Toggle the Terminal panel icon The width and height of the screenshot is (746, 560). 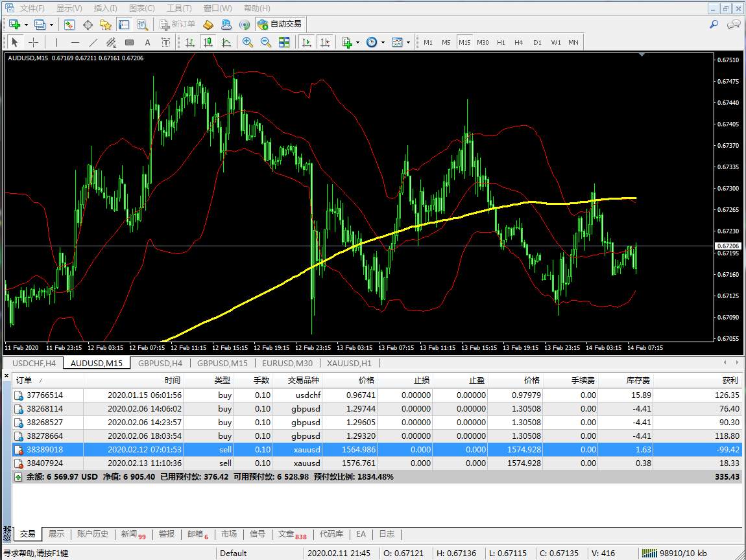tap(124, 24)
